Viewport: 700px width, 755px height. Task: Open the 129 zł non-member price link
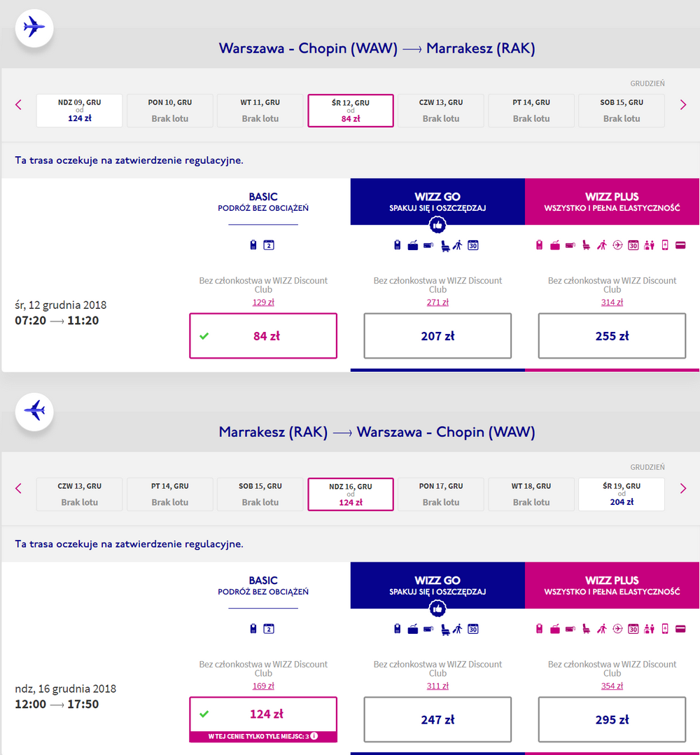[263, 303]
